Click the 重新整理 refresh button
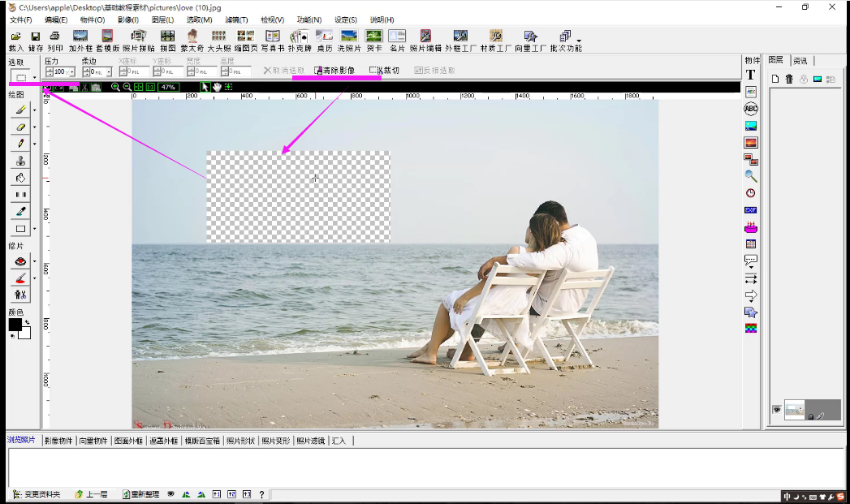 click(141, 494)
